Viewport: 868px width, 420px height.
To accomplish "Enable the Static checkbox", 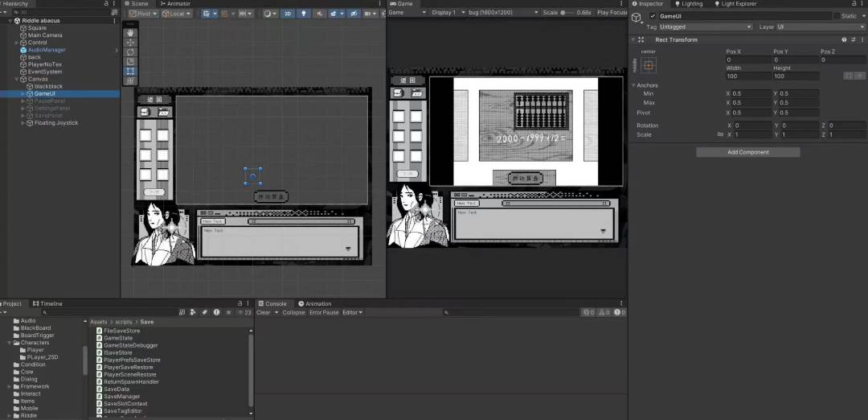I will [x=836, y=16].
